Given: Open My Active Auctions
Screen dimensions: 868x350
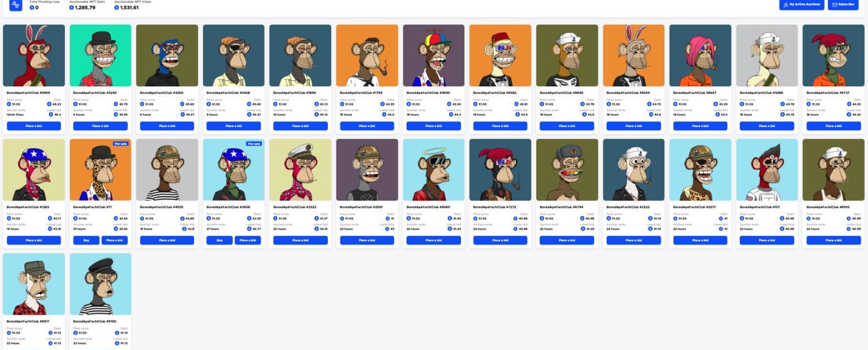Looking at the screenshot, I should [802, 4].
